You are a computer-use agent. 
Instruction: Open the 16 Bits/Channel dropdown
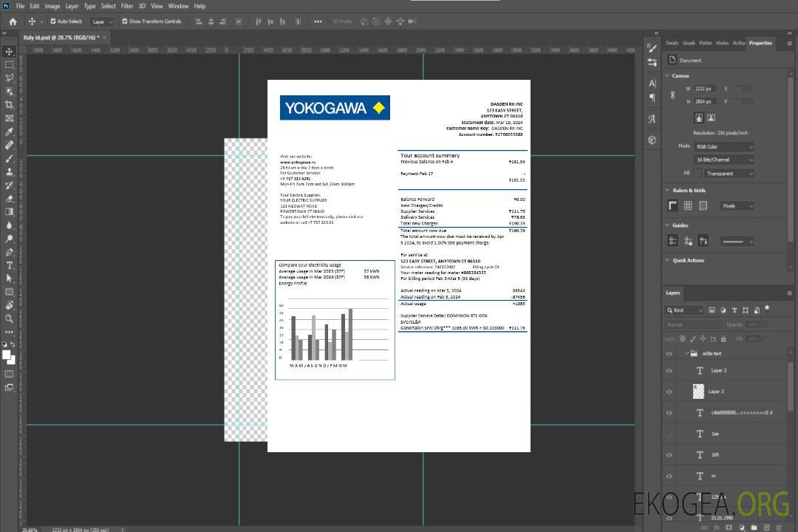723,160
